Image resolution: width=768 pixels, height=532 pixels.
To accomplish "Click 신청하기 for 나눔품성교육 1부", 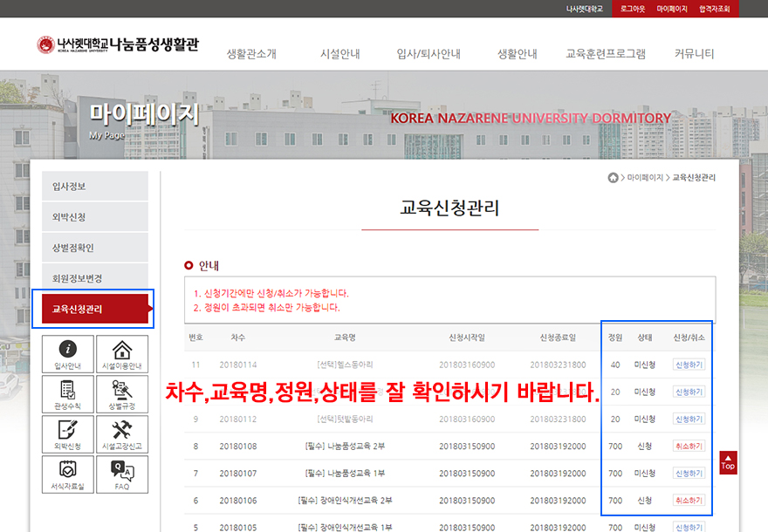I will coord(689,474).
